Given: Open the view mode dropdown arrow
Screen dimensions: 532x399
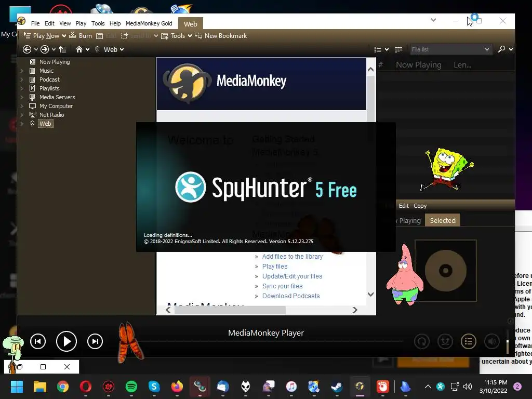Looking at the screenshot, I should pos(387,49).
